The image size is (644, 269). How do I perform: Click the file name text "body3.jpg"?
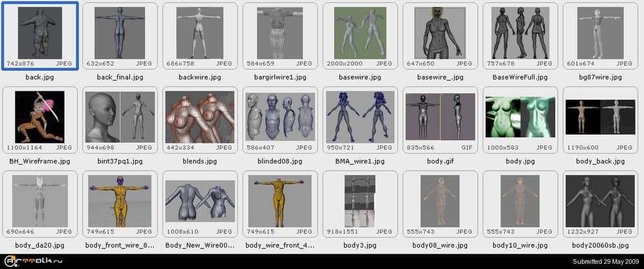pyautogui.click(x=360, y=246)
